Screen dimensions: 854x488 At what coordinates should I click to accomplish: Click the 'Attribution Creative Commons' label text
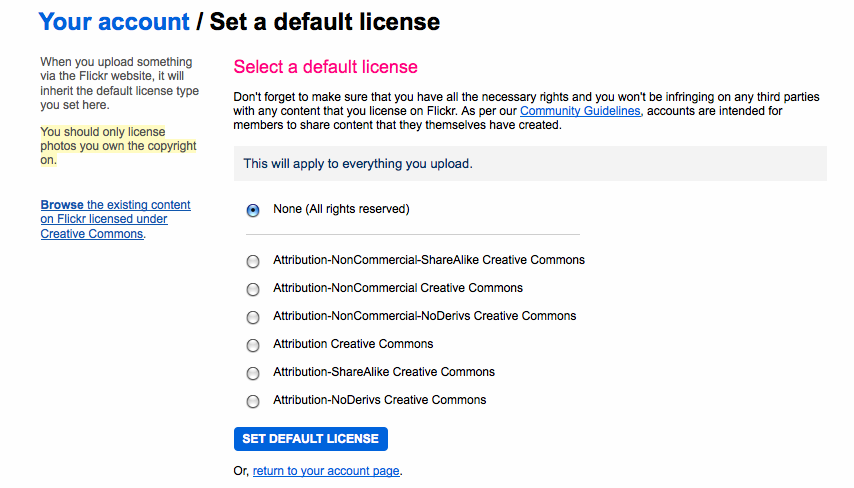coord(353,344)
